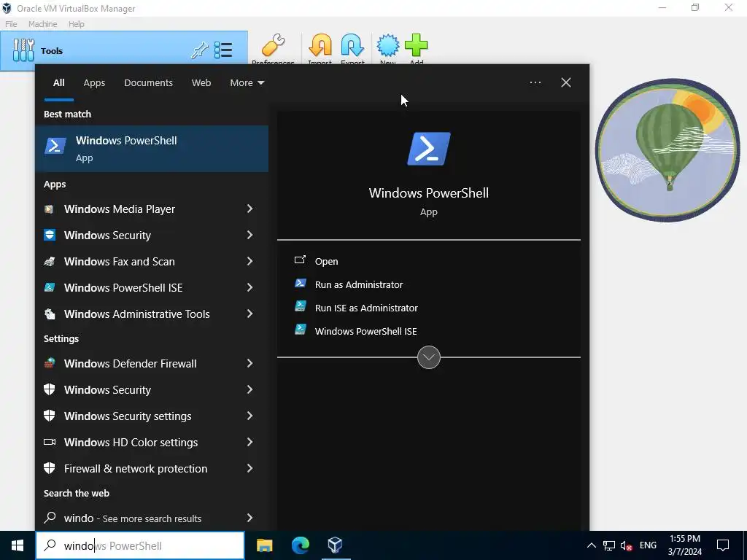The width and height of the screenshot is (747, 560).
Task: Expand Windows Defender Firewall arrow
Action: click(249, 363)
